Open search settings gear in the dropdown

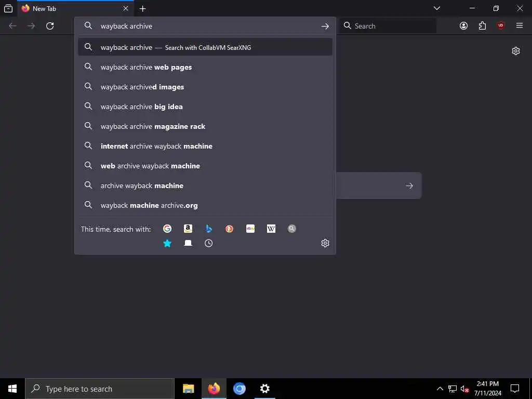click(x=325, y=243)
